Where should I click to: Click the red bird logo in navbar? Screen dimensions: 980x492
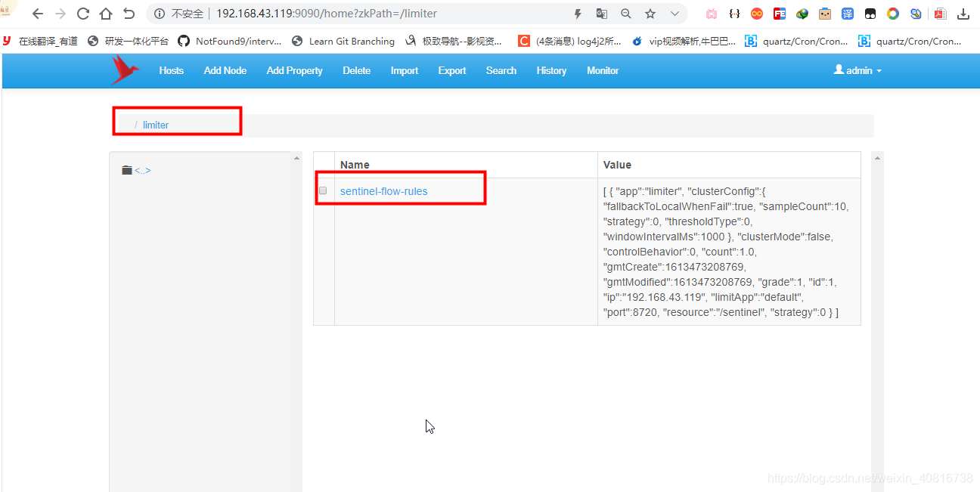tap(125, 70)
